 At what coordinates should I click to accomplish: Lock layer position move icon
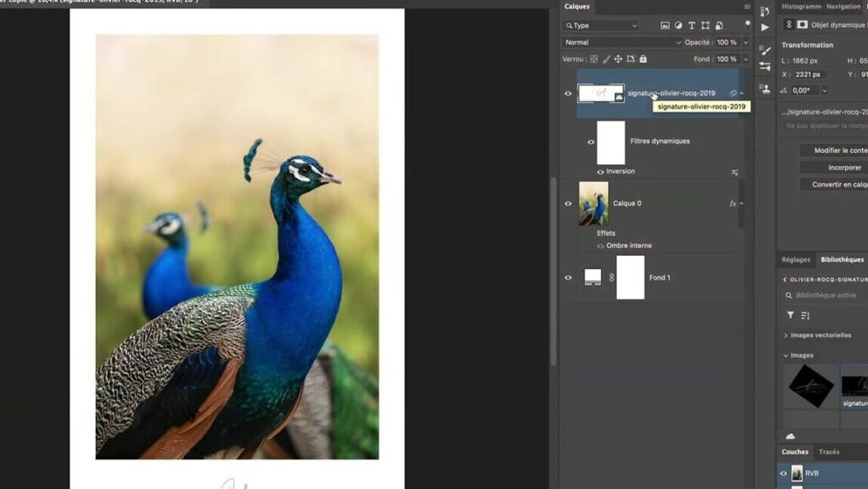pos(618,58)
